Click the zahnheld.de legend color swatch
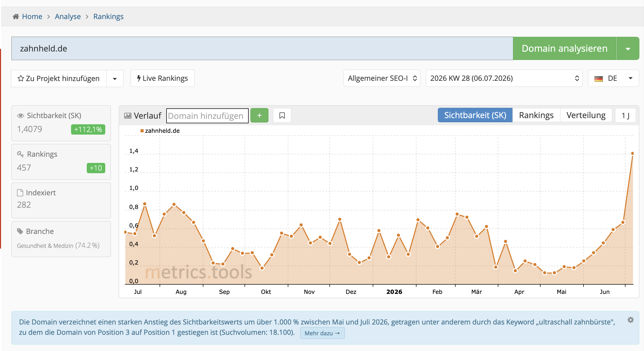This screenshot has width=644, height=351. pos(142,131)
